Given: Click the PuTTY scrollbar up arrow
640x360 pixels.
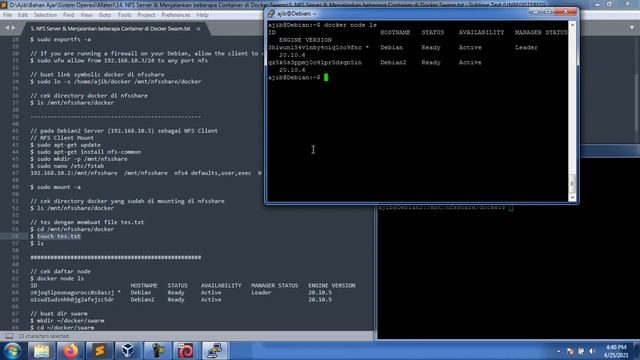Looking at the screenshot, I should coord(572,25).
